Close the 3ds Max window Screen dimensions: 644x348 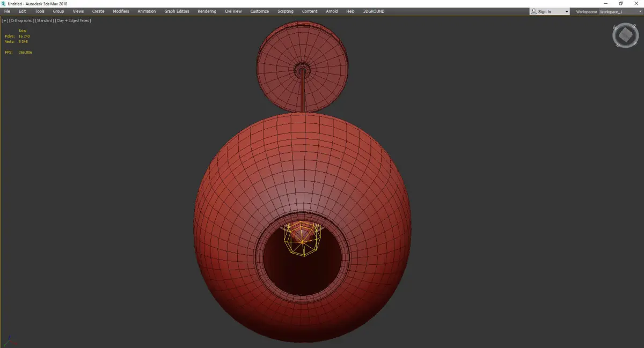tap(636, 4)
